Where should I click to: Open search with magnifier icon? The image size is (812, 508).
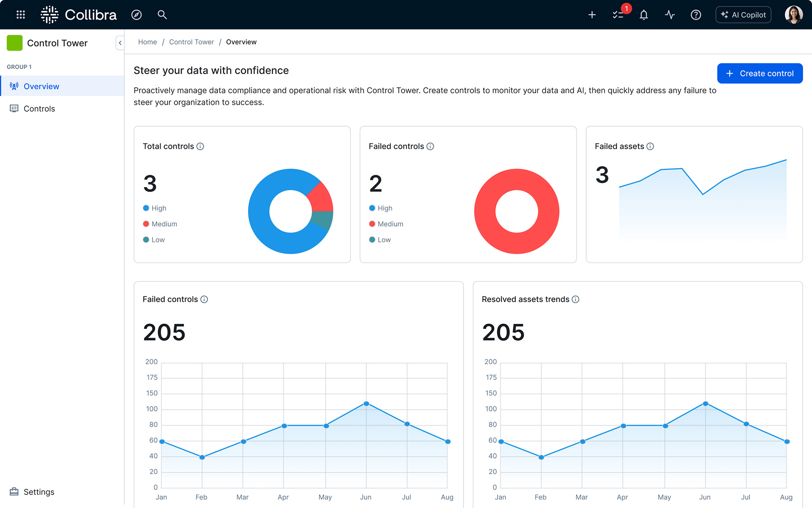click(x=162, y=15)
